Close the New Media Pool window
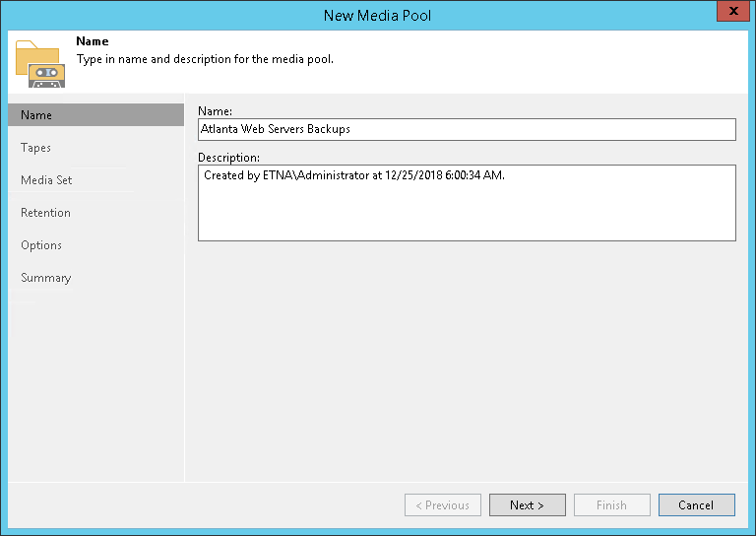 tap(729, 13)
